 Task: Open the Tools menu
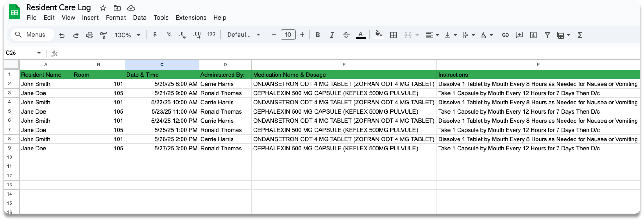click(x=161, y=18)
